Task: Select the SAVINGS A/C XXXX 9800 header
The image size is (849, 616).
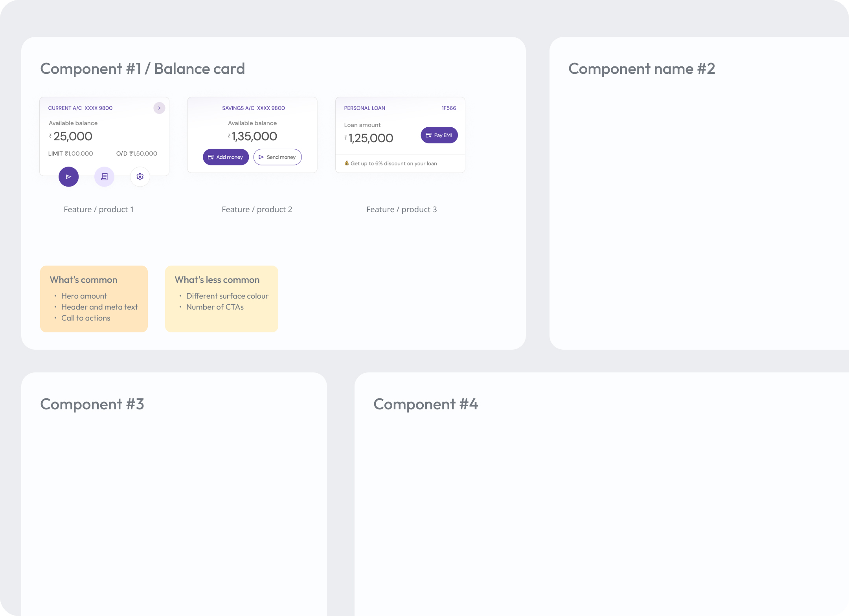Action: tap(253, 108)
